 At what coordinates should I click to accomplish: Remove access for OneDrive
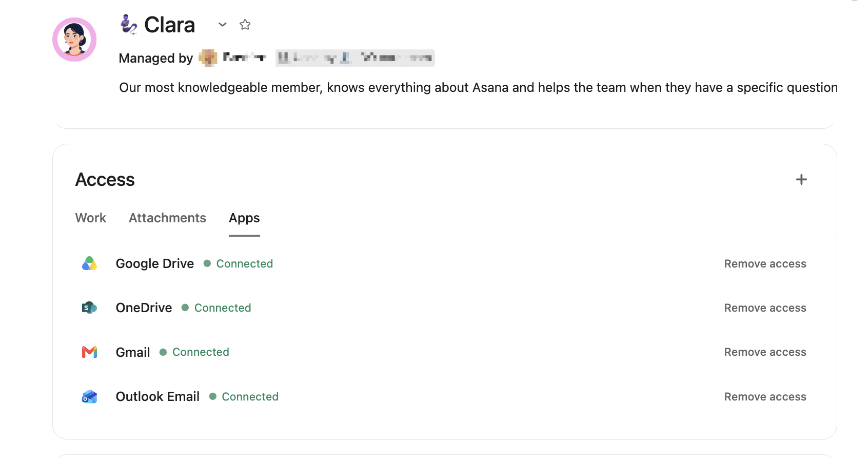coord(765,308)
